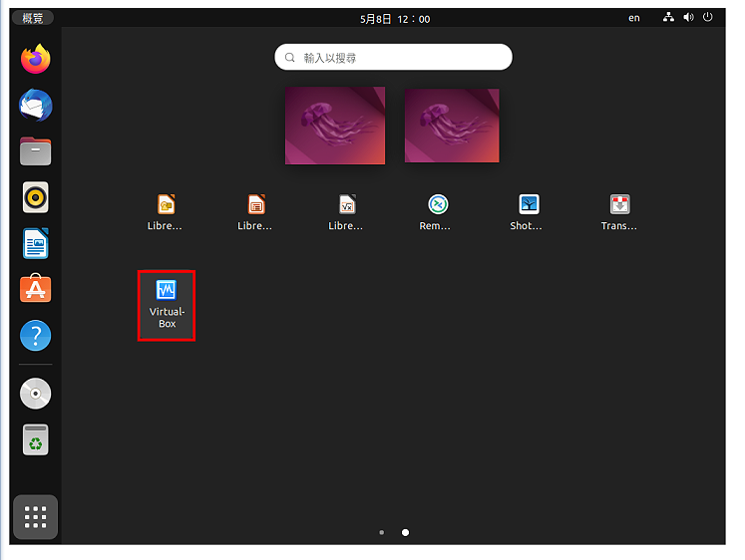
Task: Launch LibreOffice Draw app icon
Action: 166,212
